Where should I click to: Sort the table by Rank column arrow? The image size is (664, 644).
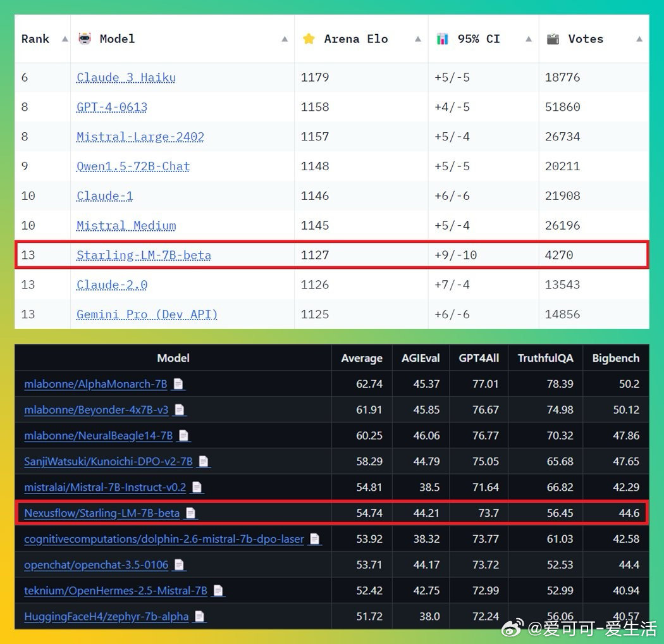[65, 39]
